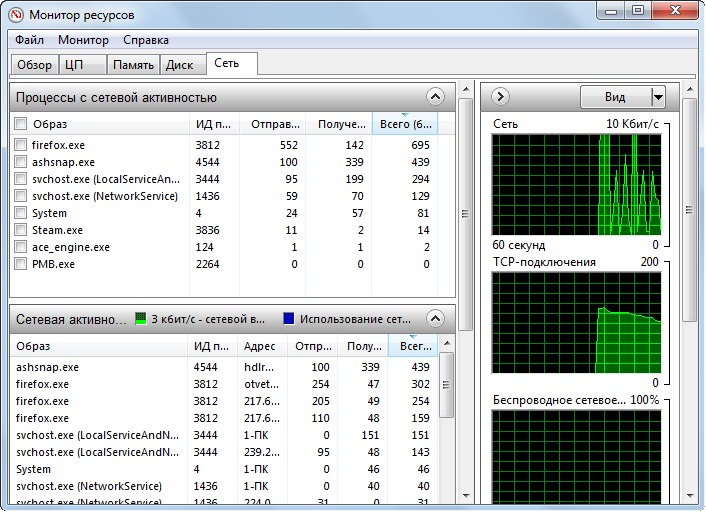Image resolution: width=706 pixels, height=512 pixels.
Task: Collapse the processes with network activity panel
Action: 434,97
